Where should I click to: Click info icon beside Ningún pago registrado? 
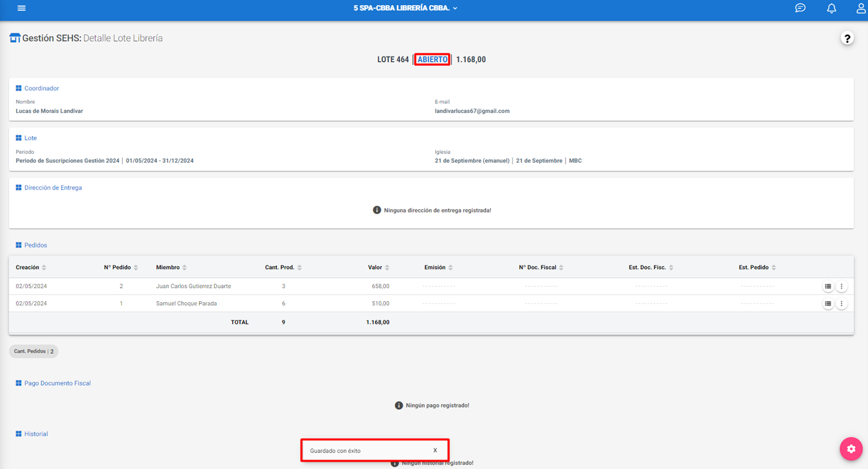[x=398, y=405]
